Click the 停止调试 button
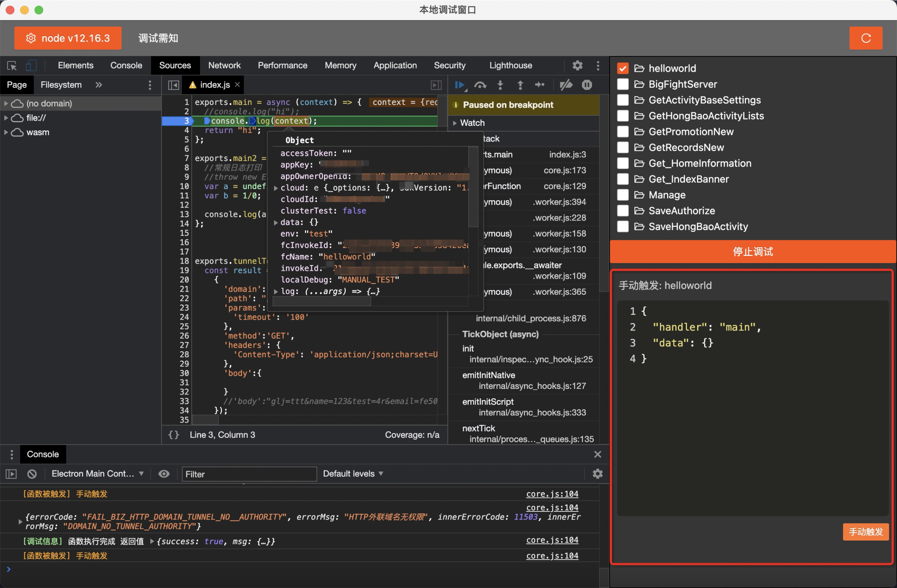Image resolution: width=897 pixels, height=588 pixels. [x=752, y=251]
